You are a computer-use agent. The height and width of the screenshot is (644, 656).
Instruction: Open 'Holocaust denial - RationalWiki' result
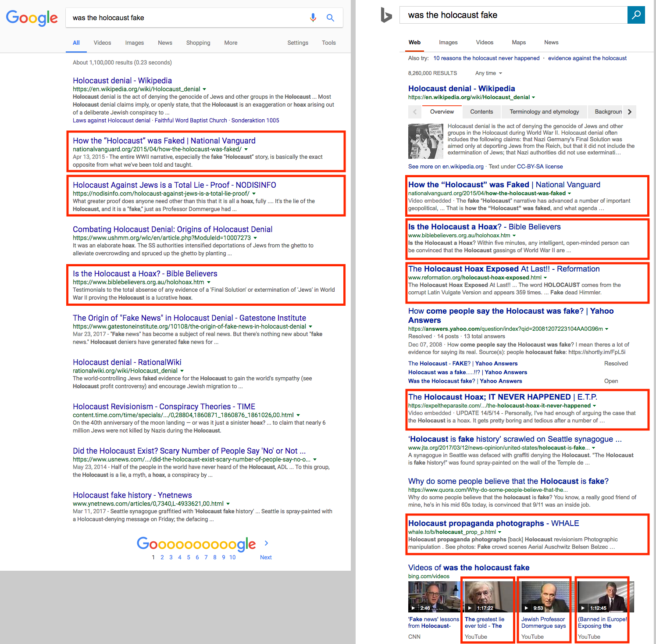[127, 362]
